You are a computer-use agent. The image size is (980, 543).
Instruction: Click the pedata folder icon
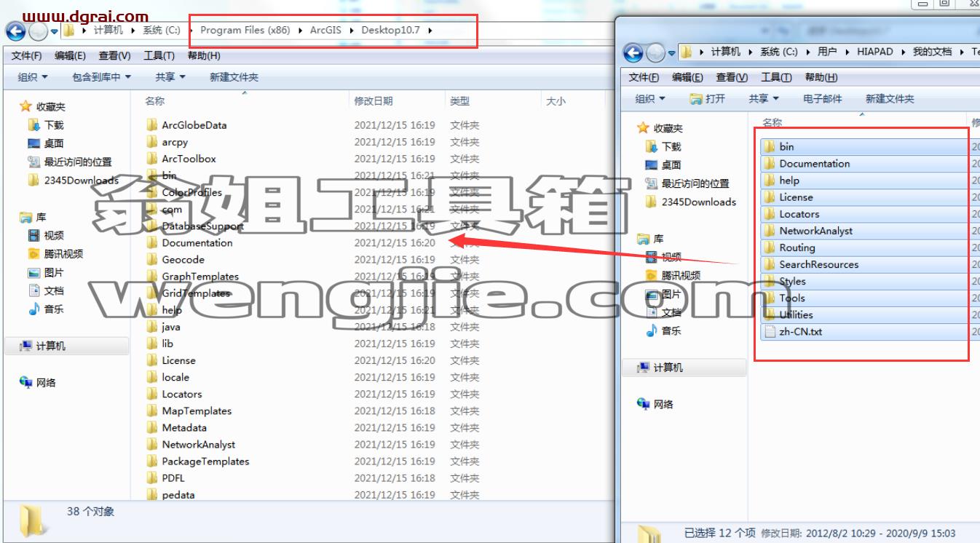point(151,495)
